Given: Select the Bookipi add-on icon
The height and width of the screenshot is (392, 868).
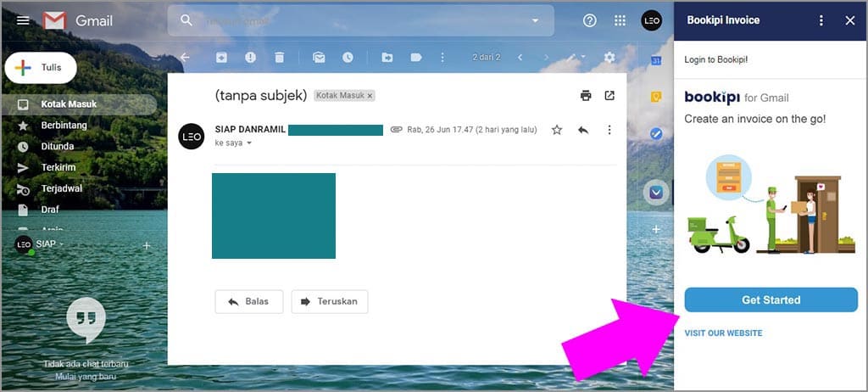Looking at the screenshot, I should pyautogui.click(x=656, y=193).
